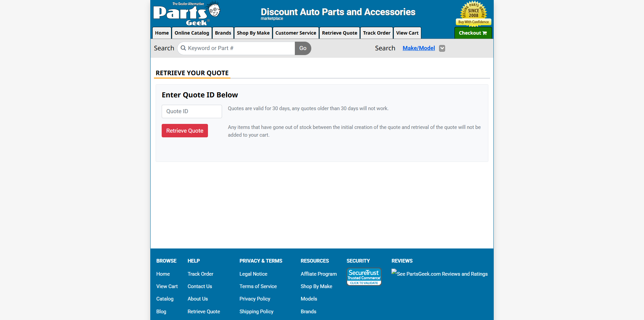Click the search magnifier icon
644x320 pixels.
coord(183,48)
